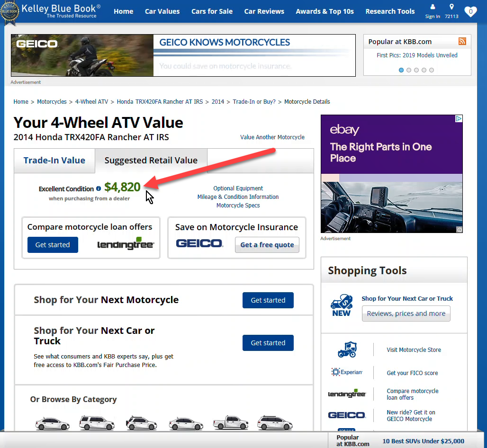The image size is (487, 448).
Task: Select the first carousel dot
Action: pos(401,70)
